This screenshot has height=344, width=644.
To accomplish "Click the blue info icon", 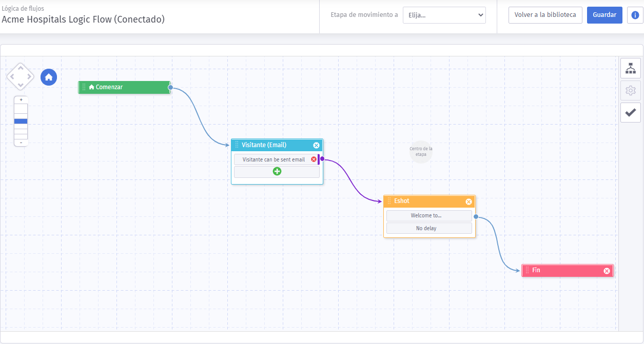I will click(x=635, y=15).
